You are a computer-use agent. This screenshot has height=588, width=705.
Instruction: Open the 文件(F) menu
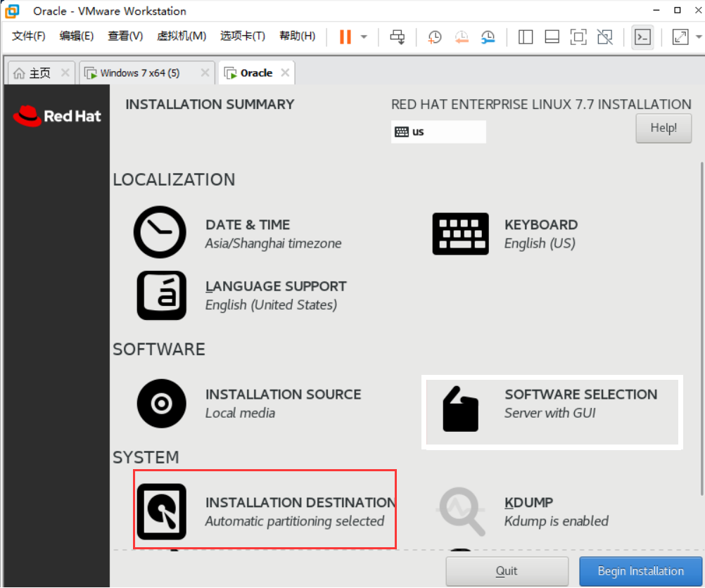pyautogui.click(x=28, y=36)
